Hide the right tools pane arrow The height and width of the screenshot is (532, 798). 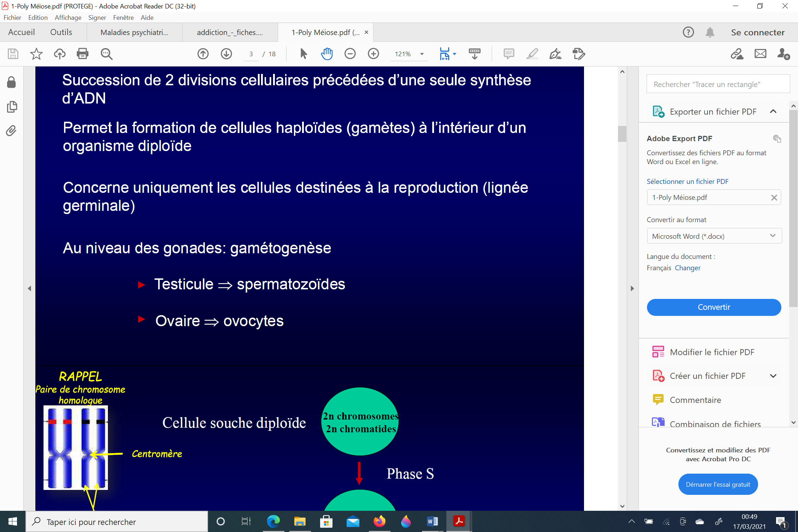[632, 289]
